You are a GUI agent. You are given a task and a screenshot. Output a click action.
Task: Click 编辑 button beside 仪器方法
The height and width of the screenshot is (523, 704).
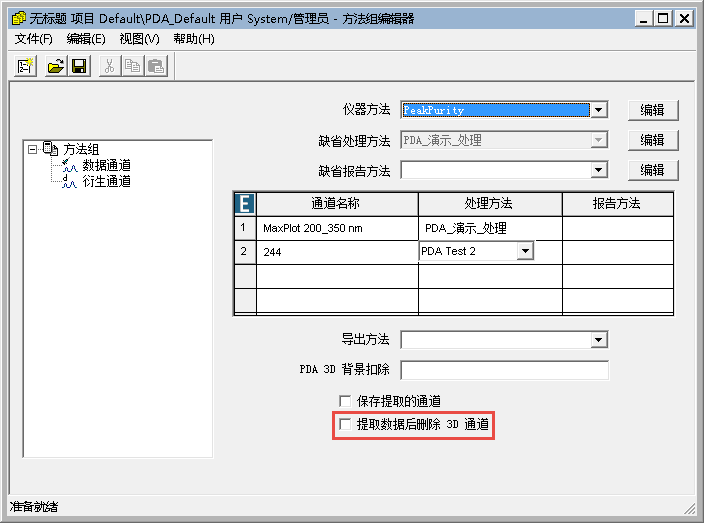pos(653,110)
